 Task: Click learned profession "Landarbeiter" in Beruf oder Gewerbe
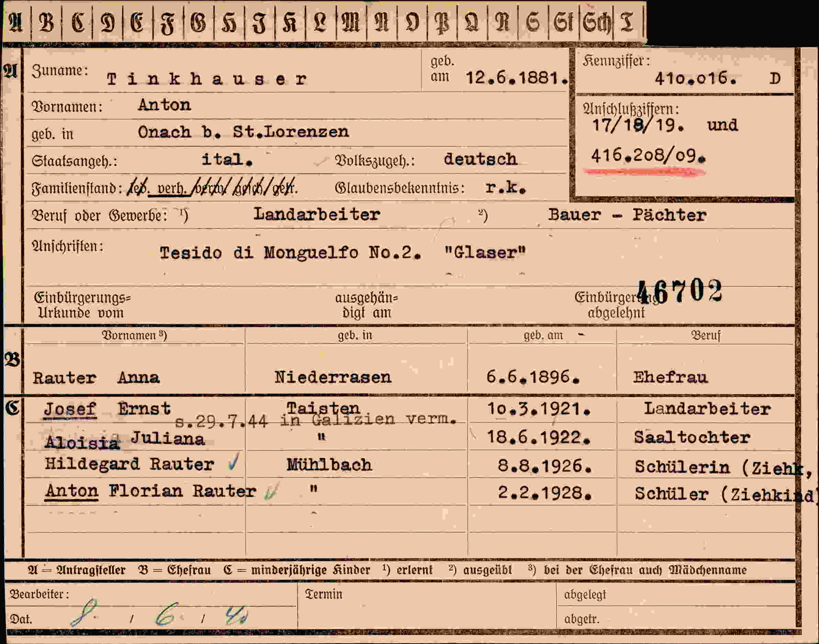point(317,214)
